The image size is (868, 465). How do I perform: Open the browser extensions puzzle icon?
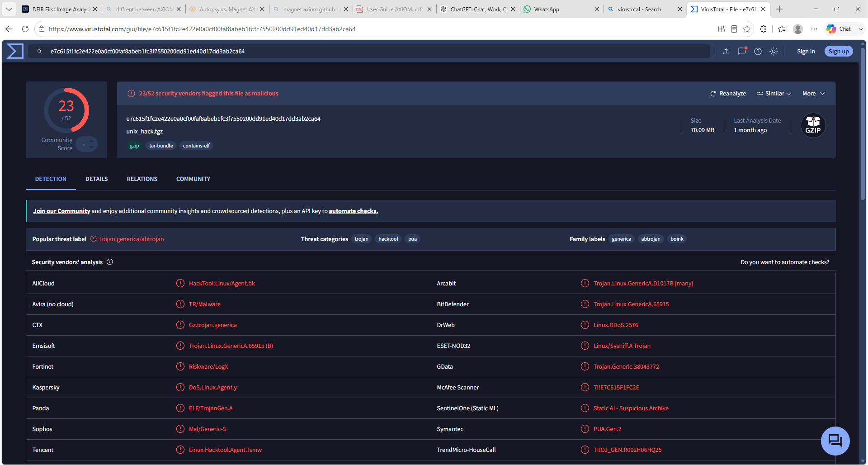pos(764,29)
